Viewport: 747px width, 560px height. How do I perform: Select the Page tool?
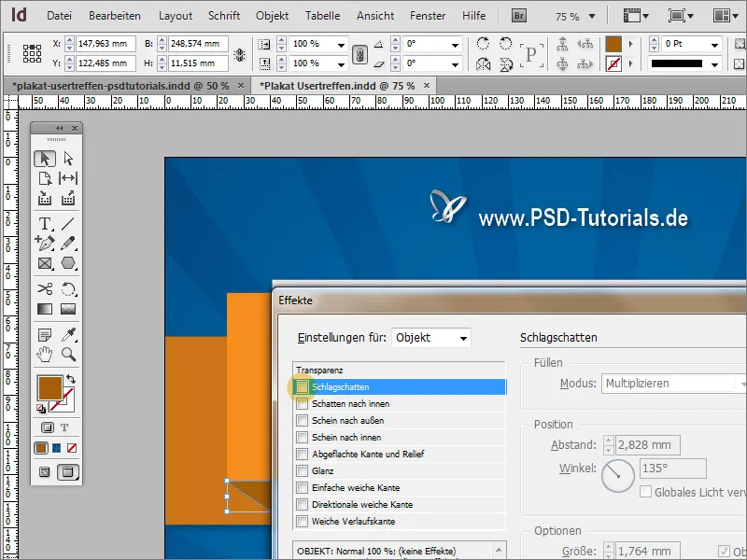45,178
